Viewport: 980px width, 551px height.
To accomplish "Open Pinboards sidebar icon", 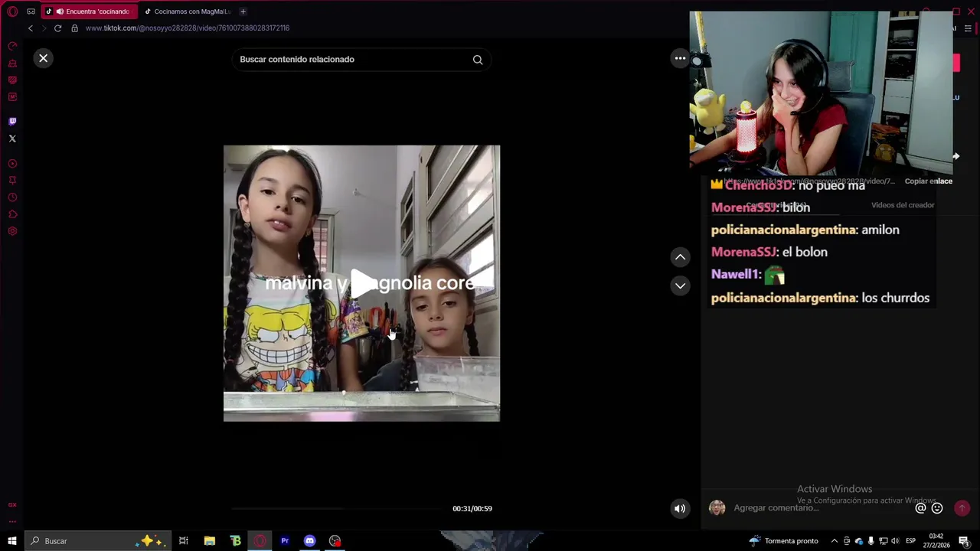I will [x=12, y=181].
